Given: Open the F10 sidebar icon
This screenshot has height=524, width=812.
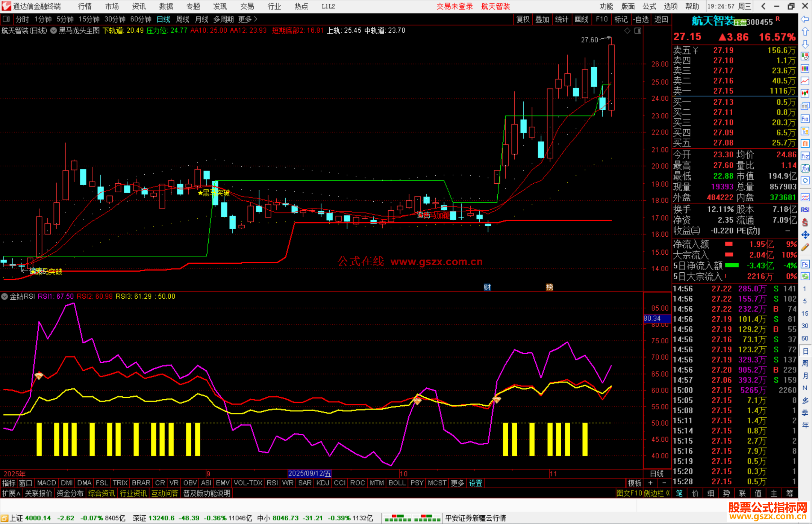Looking at the screenshot, I should [x=805, y=119].
